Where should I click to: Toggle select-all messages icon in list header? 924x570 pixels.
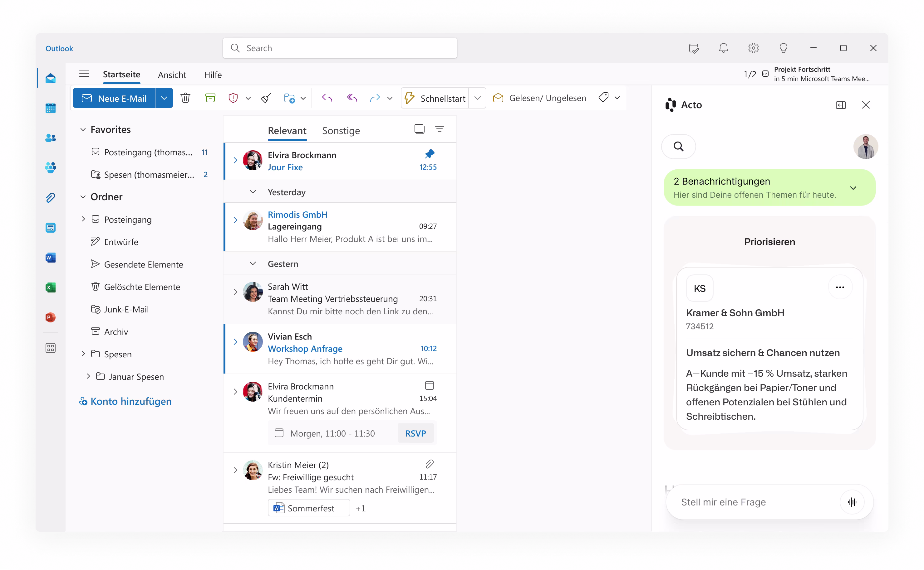(419, 129)
